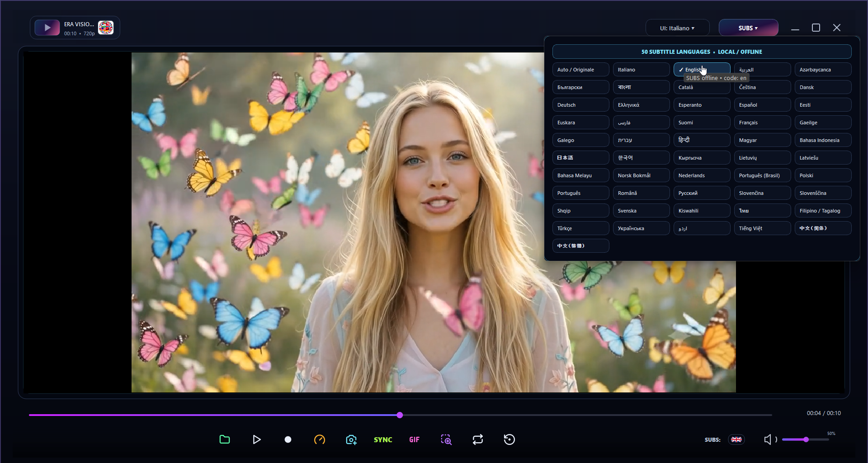The width and height of the screenshot is (868, 463).
Task: Click the rewind restart icon
Action: click(x=509, y=439)
